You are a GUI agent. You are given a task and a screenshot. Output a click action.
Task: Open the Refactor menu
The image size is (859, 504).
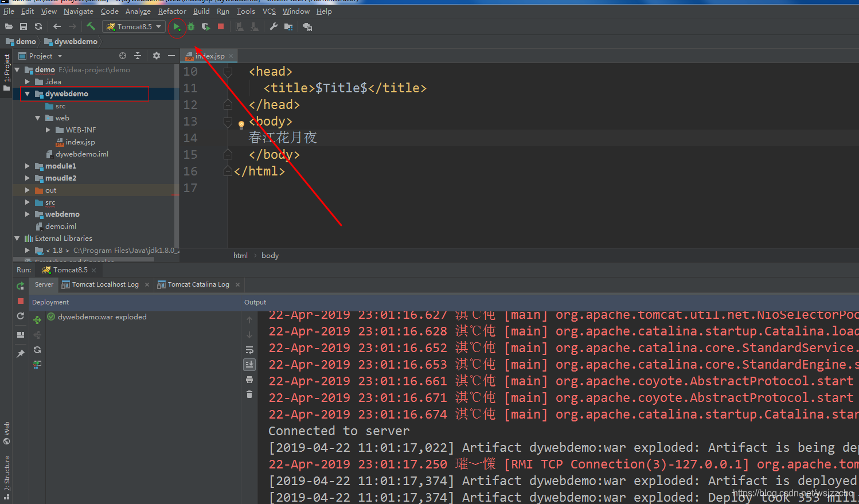[x=172, y=11]
